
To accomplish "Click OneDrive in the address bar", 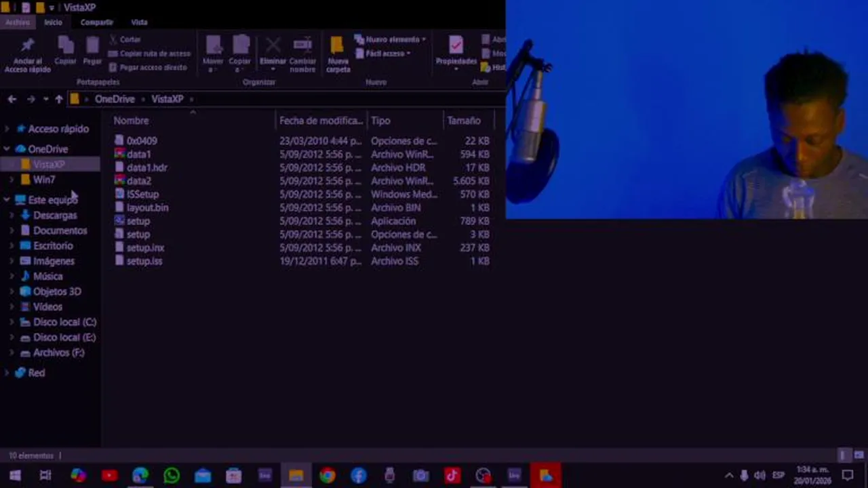I will click(115, 99).
